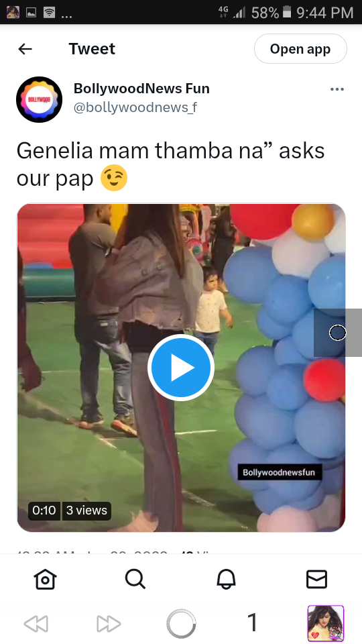
Task: Open the Home tab icon
Action: [x=45, y=580]
